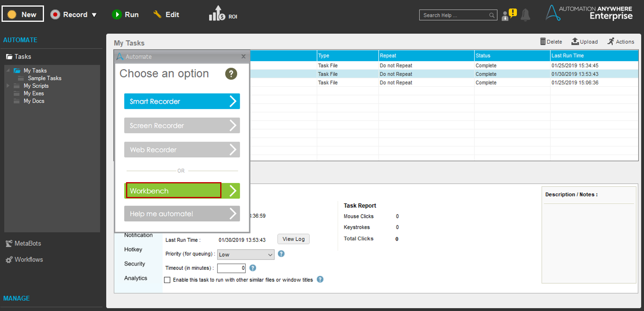Click the Tasks folder icon

[x=9, y=57]
